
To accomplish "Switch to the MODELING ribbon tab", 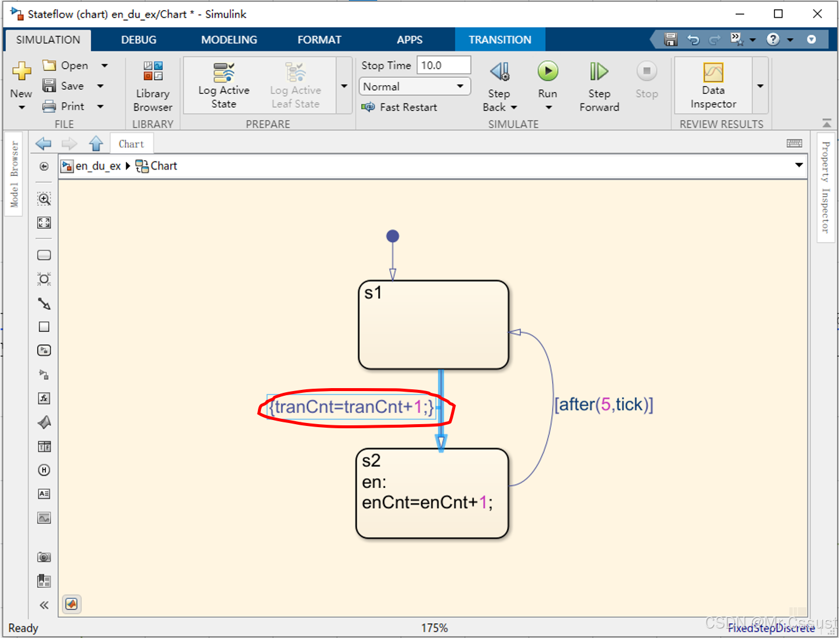I will 229,40.
